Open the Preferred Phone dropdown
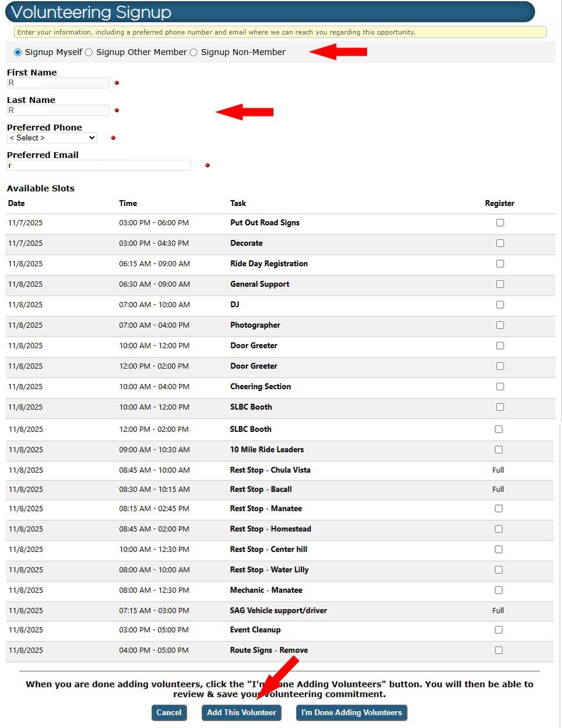This screenshot has width=562, height=728. (x=52, y=138)
